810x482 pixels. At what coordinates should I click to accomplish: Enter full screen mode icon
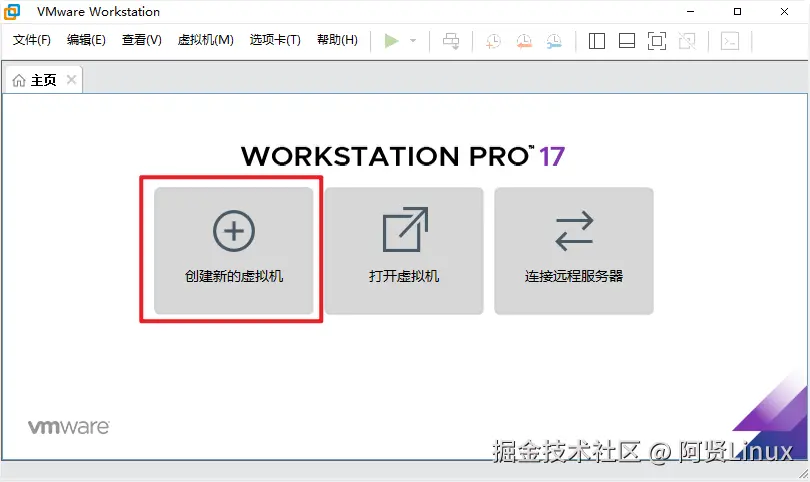click(657, 41)
